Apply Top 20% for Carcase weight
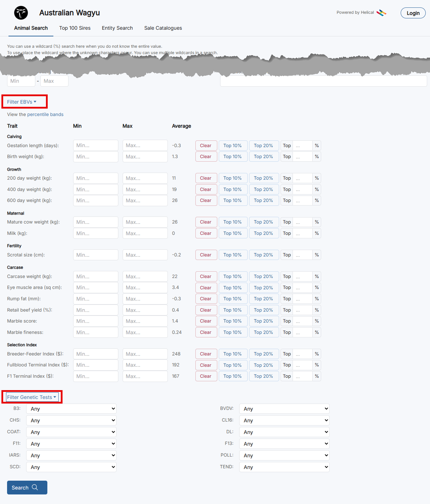Screen dimensions: 430x504 click(263, 277)
